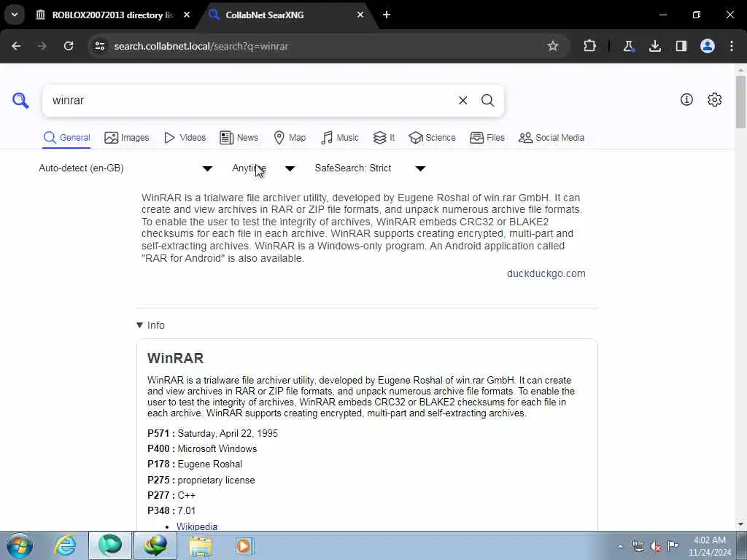Screen dimensions: 747x560
Task: Click the page vertical scrollbar thumb
Action: 741,101
